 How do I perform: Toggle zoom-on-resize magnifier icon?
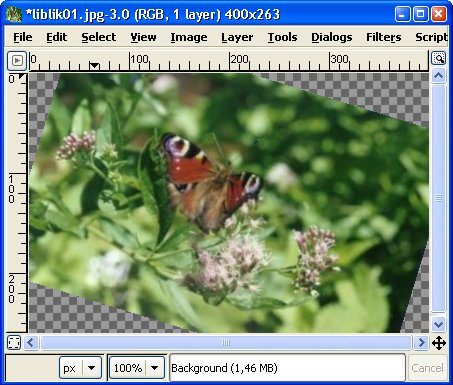click(x=438, y=58)
